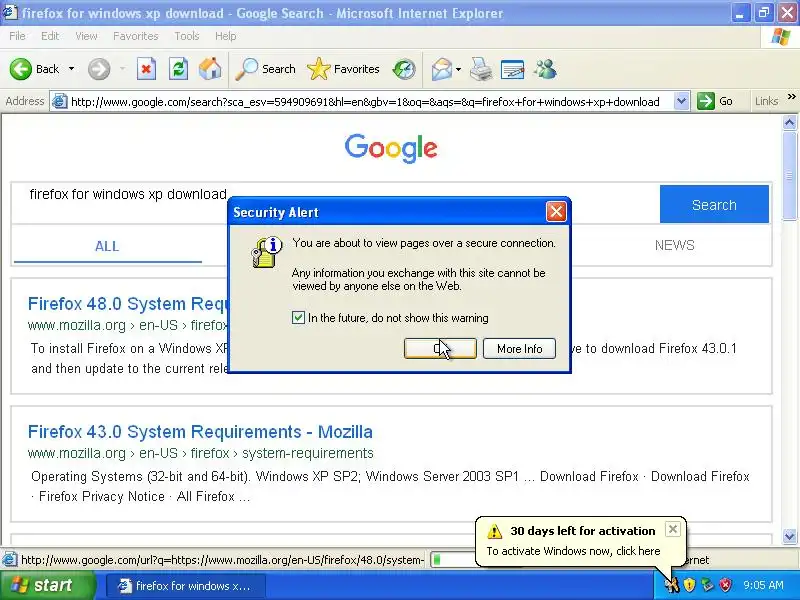Screen dimensions: 800x600
Task: Click the yellow security shield tray icon
Action: point(689,585)
